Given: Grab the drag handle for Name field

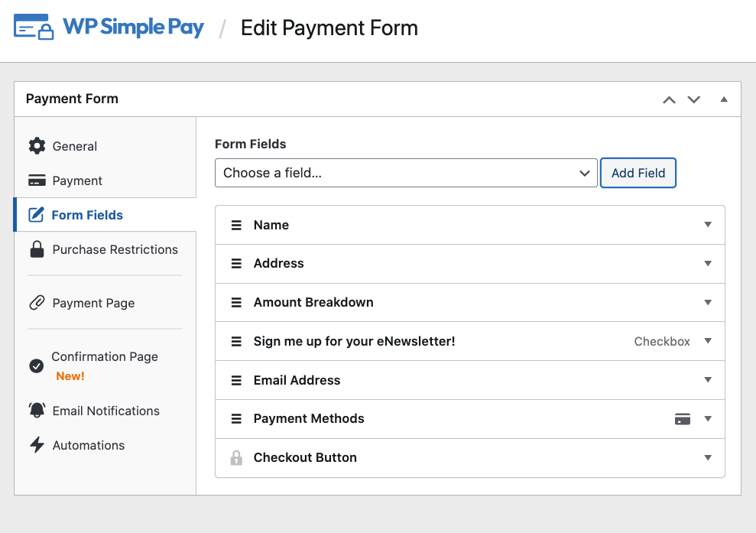Looking at the screenshot, I should (x=237, y=225).
